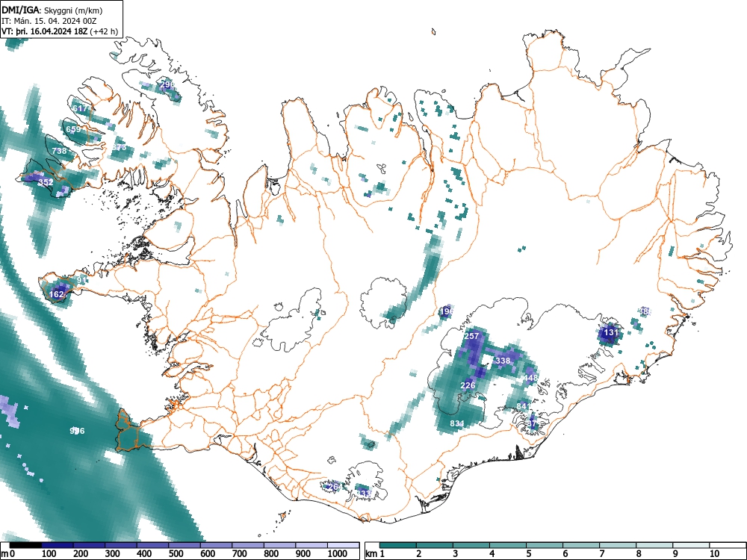Click the 'km 1' label on the legend
This screenshot has width=747, height=560.
tap(375, 554)
